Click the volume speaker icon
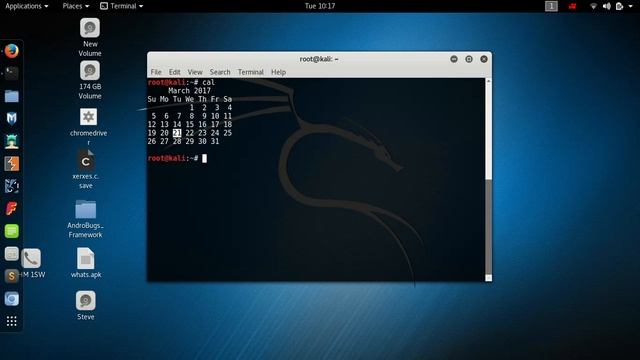Viewport: 640px width, 360px height. pos(607,6)
